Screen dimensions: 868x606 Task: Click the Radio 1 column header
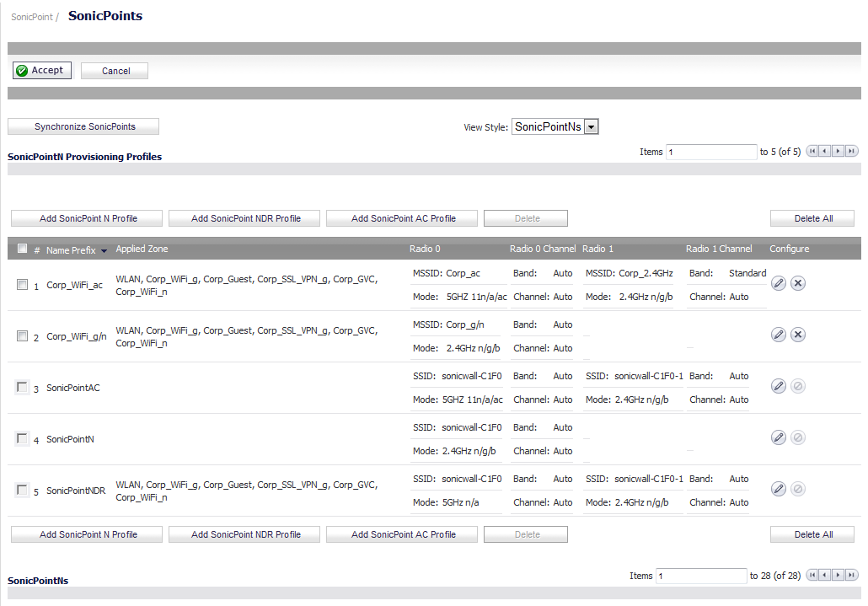point(597,249)
